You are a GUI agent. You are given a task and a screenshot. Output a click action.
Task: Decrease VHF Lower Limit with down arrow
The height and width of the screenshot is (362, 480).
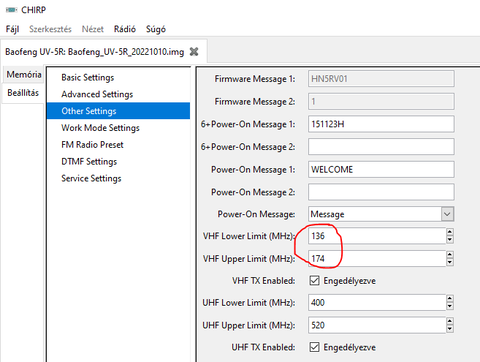[x=450, y=239]
